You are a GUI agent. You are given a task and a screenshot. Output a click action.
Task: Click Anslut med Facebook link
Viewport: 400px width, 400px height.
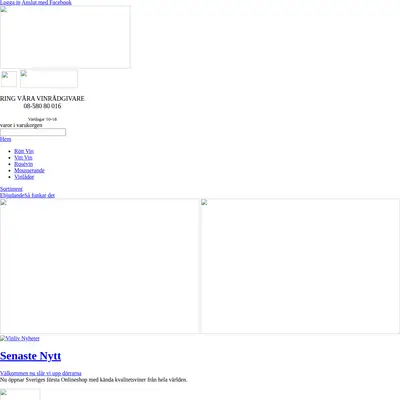[x=47, y=2]
